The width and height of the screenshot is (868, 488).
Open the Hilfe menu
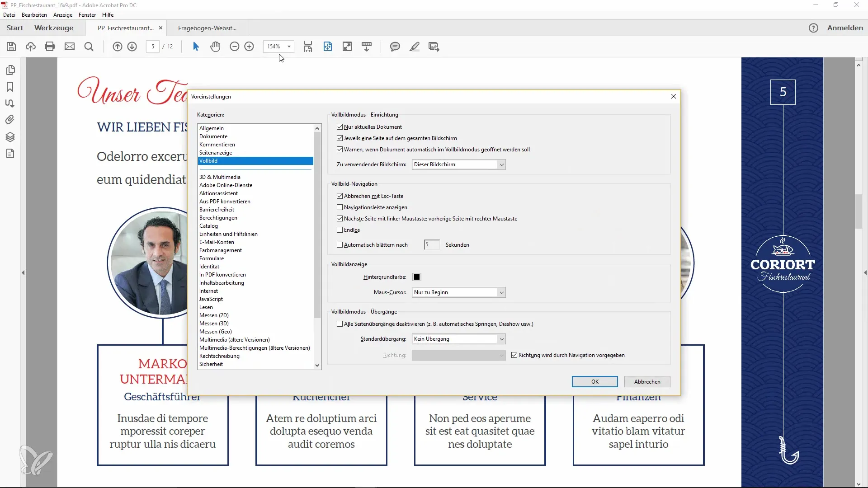pyautogui.click(x=108, y=15)
